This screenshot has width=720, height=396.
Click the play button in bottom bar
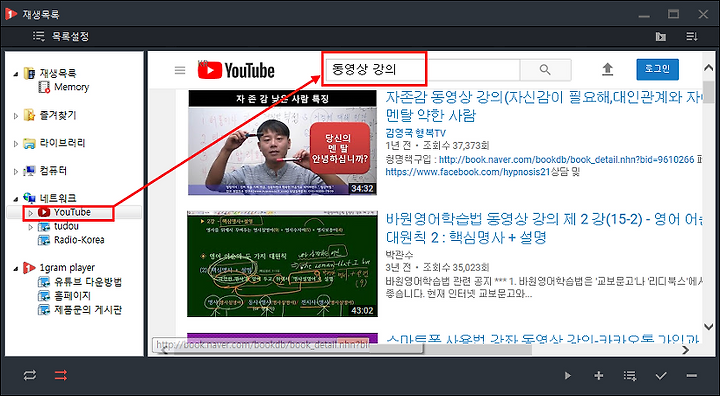point(568,376)
